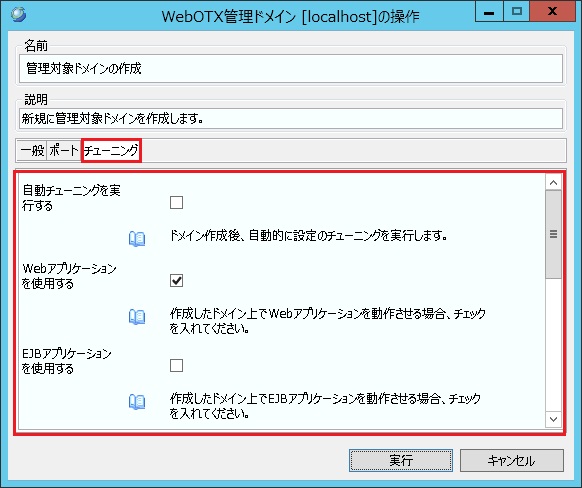Enable 自動チューニングを実行する checkbox
Viewport: 582px width, 488px height.
pos(176,203)
